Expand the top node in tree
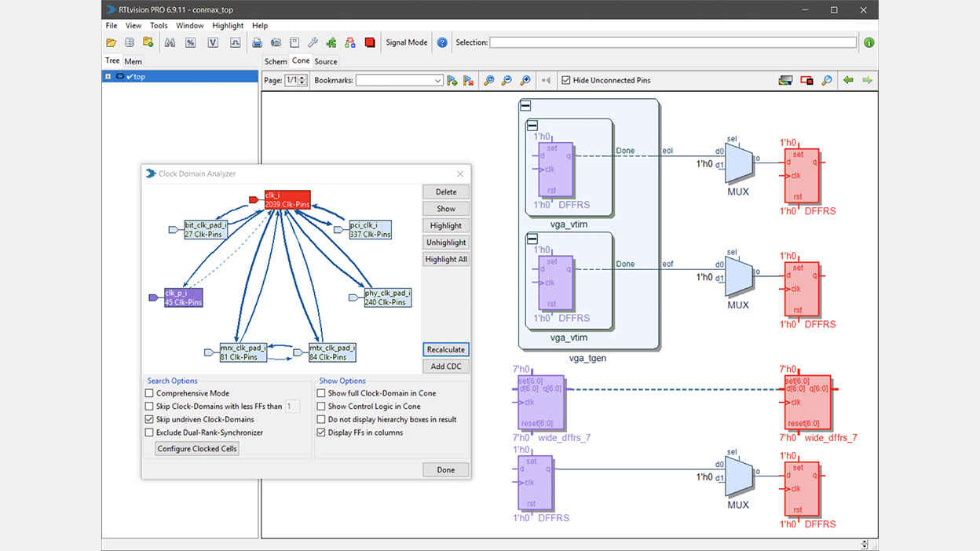 point(108,76)
